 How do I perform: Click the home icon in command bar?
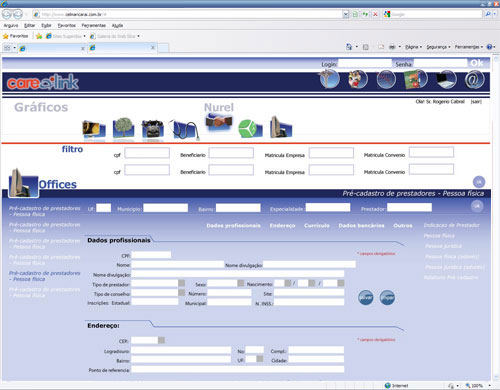pos(349,47)
